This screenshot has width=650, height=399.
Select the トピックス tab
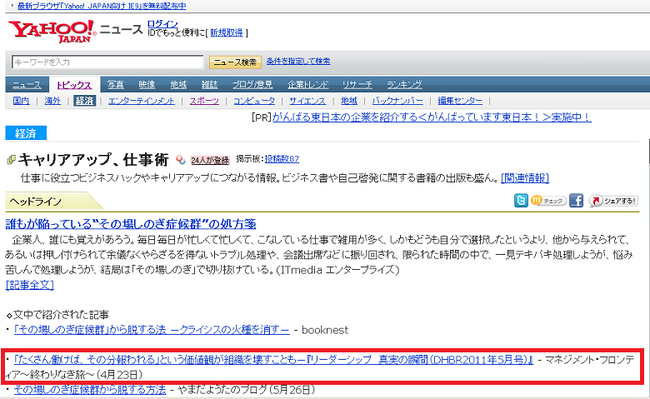(x=74, y=85)
